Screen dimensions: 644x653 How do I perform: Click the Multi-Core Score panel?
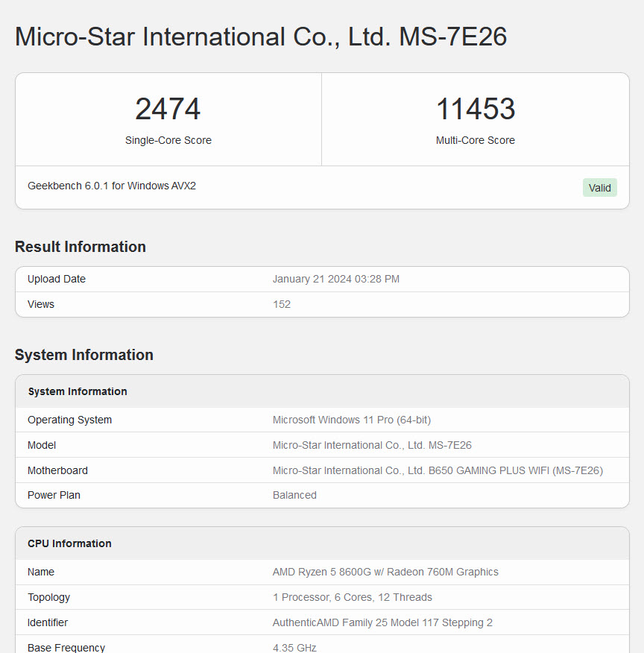pos(476,119)
